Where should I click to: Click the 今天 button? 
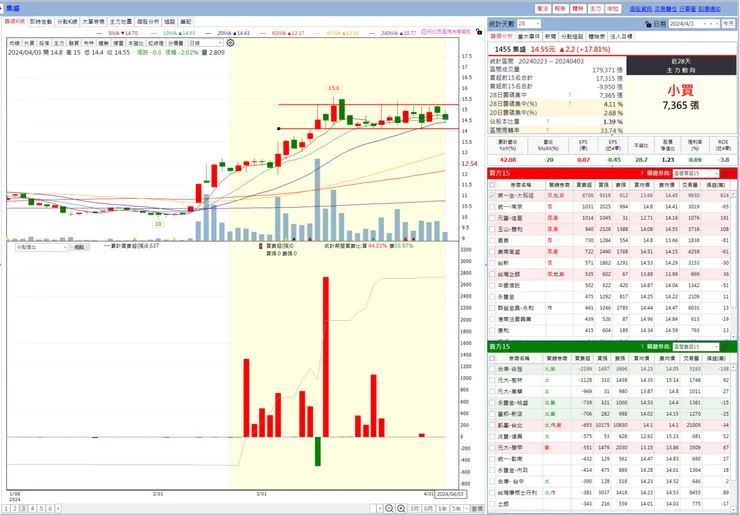[x=728, y=24]
